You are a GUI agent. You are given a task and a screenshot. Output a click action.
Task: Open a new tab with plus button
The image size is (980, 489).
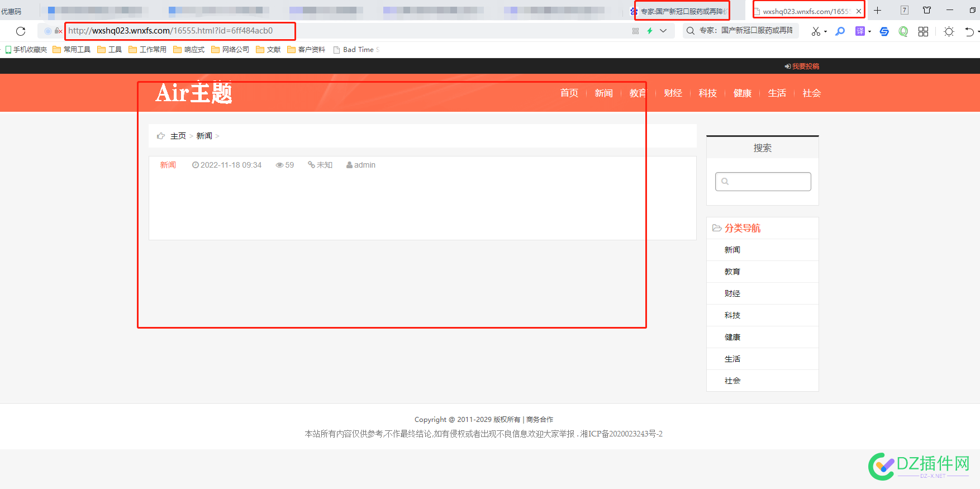878,11
